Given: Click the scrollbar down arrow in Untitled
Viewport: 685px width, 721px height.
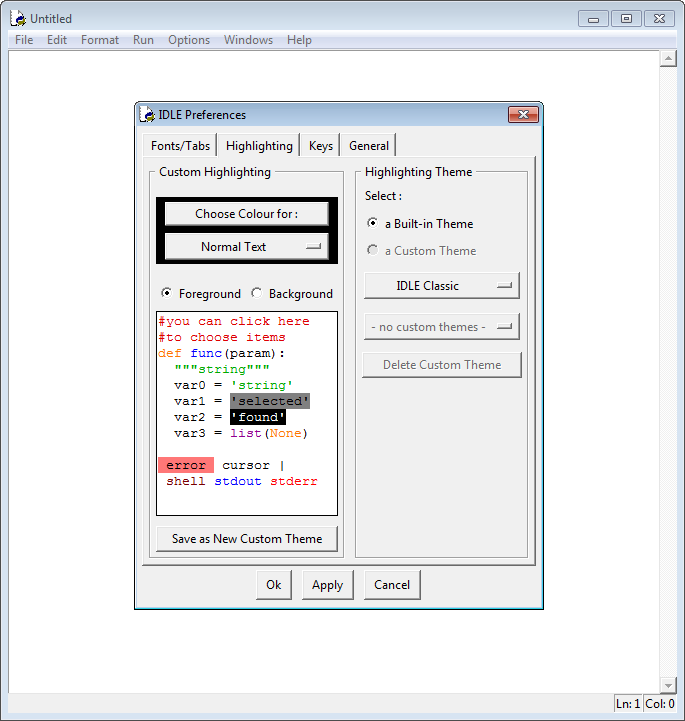Looking at the screenshot, I should click(668, 685).
